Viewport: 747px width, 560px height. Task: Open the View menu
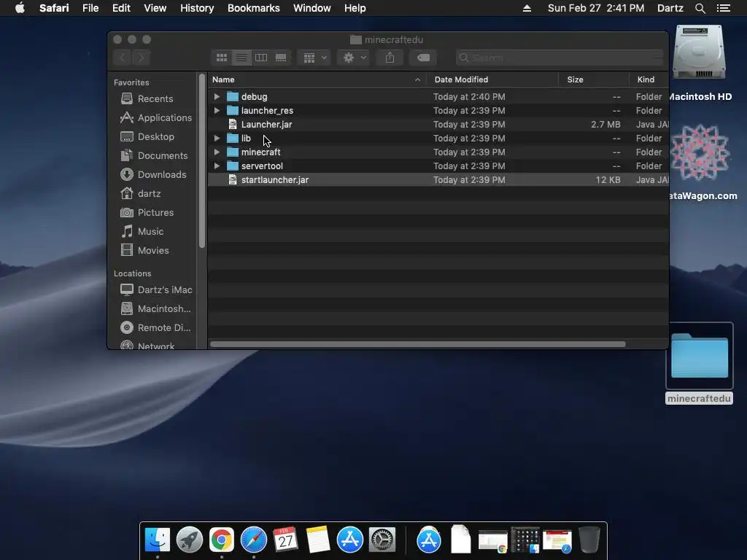coord(155,8)
